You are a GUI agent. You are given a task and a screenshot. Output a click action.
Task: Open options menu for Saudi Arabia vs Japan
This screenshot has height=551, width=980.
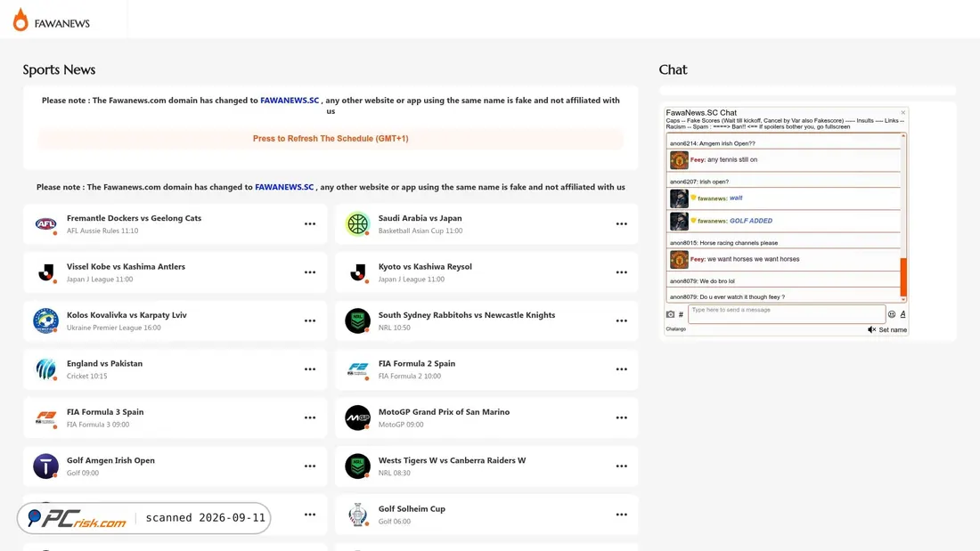(x=621, y=223)
